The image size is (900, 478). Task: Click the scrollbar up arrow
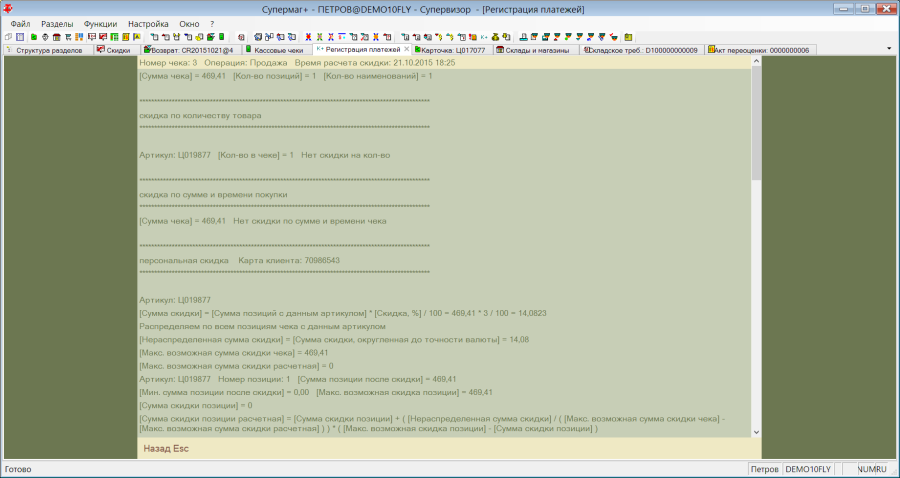pyautogui.click(x=756, y=61)
